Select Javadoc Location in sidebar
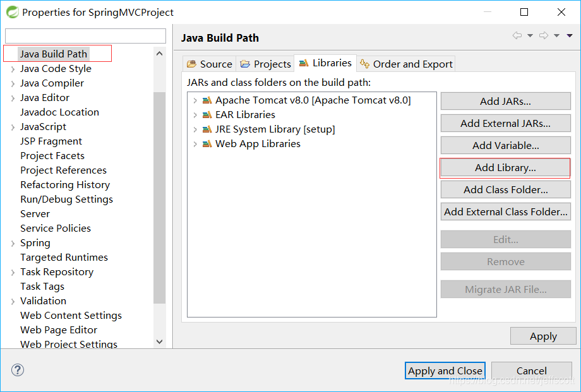Image resolution: width=581 pixels, height=392 pixels. click(x=59, y=112)
